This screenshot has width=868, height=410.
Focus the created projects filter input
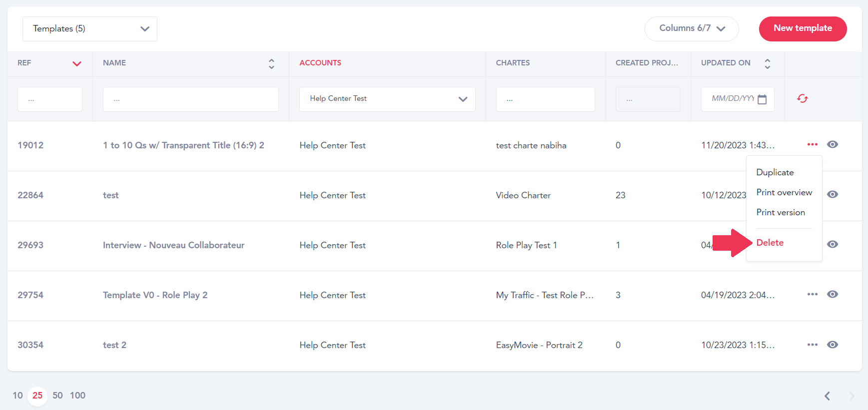click(x=648, y=99)
